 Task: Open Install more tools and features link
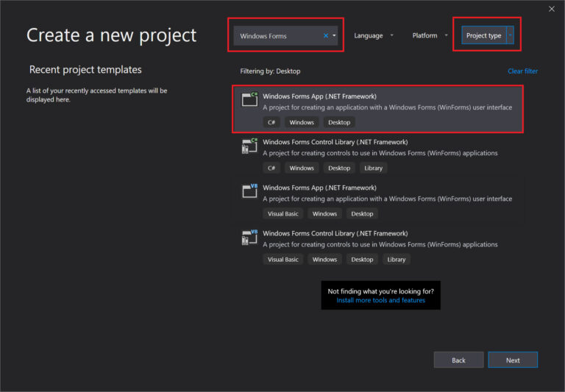[x=380, y=300]
